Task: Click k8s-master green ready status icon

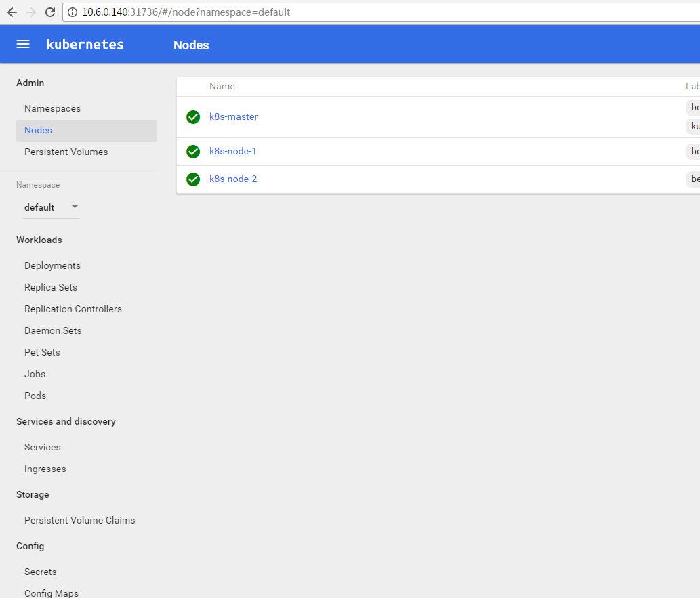Action: pos(193,117)
